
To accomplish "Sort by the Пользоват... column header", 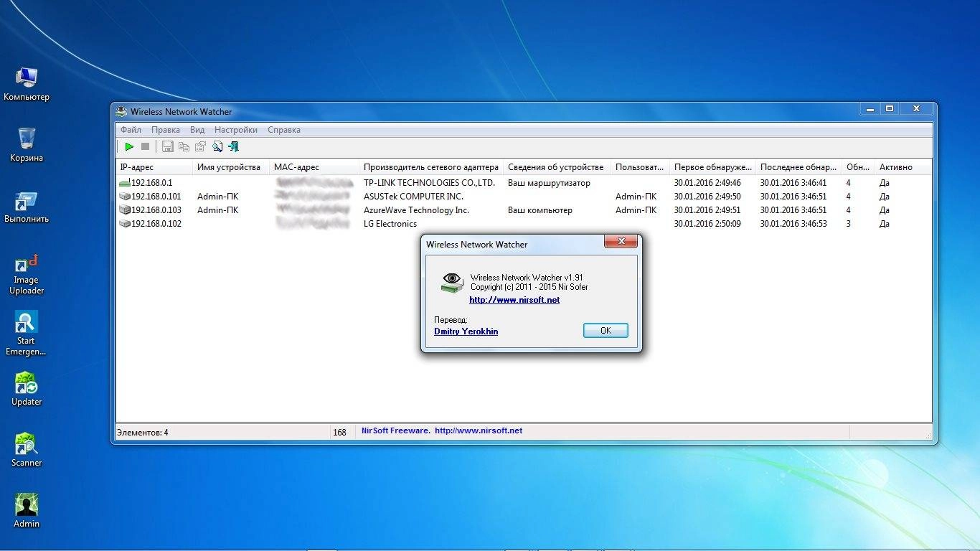I will click(641, 167).
